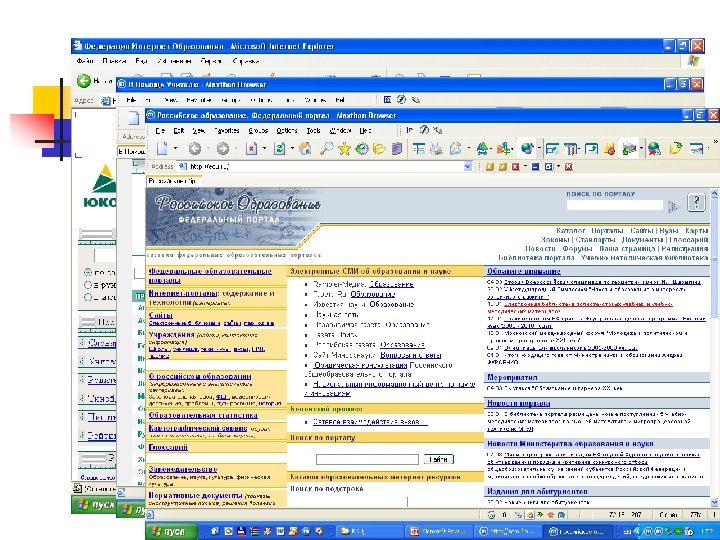Click the New page icon in Maxthon toolbar

tap(163, 148)
